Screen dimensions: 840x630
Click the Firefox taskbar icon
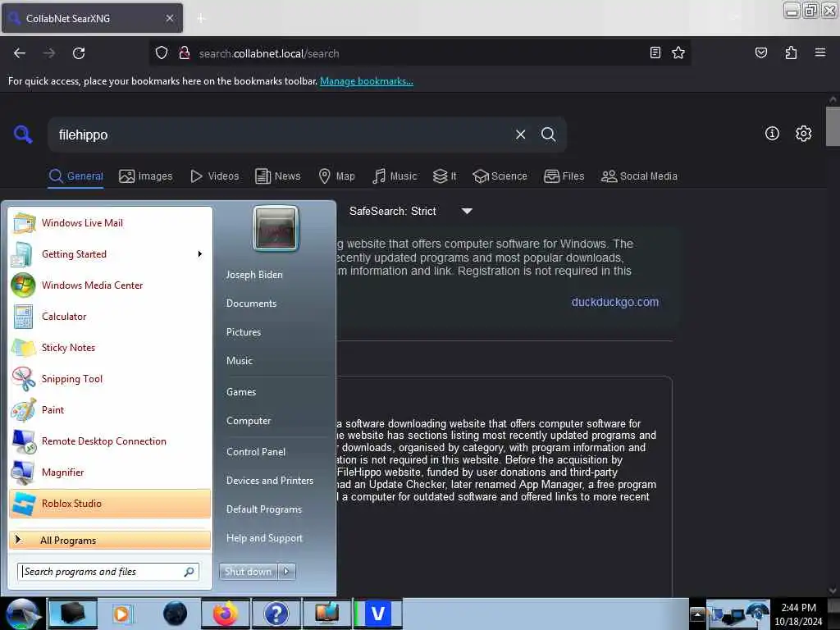(225, 614)
